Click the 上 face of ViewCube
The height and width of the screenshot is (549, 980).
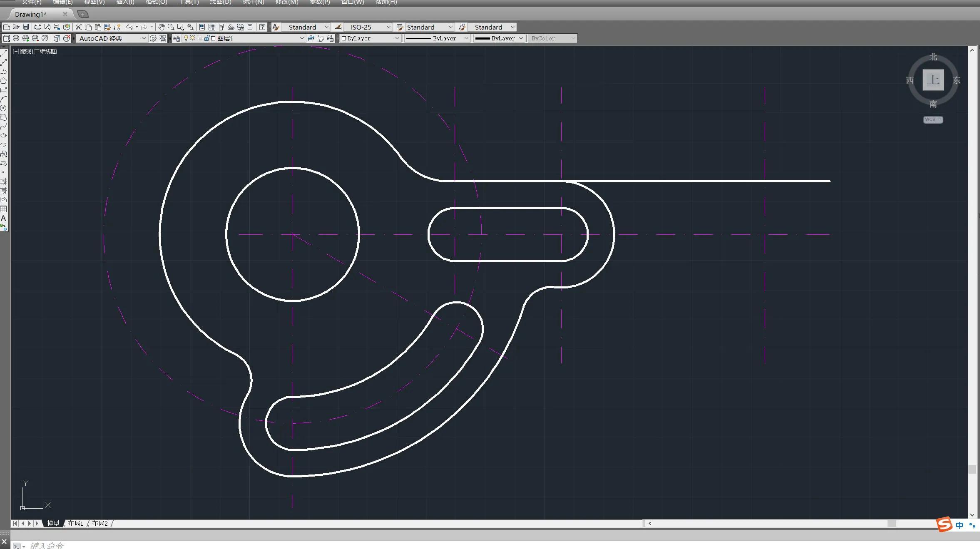pos(933,80)
